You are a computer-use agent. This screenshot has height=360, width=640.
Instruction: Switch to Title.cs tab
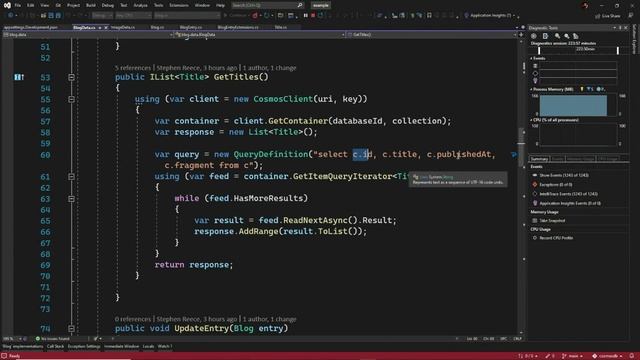click(x=280, y=27)
